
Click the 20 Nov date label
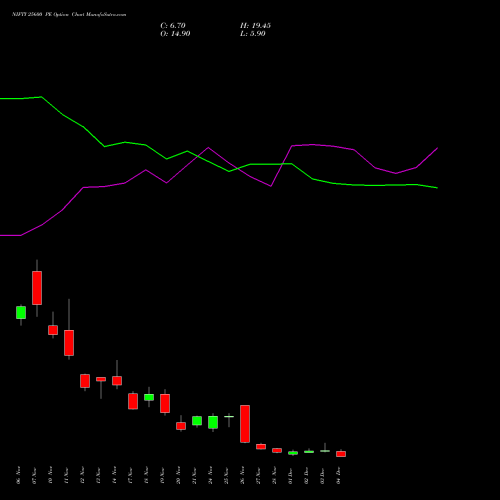(x=178, y=475)
